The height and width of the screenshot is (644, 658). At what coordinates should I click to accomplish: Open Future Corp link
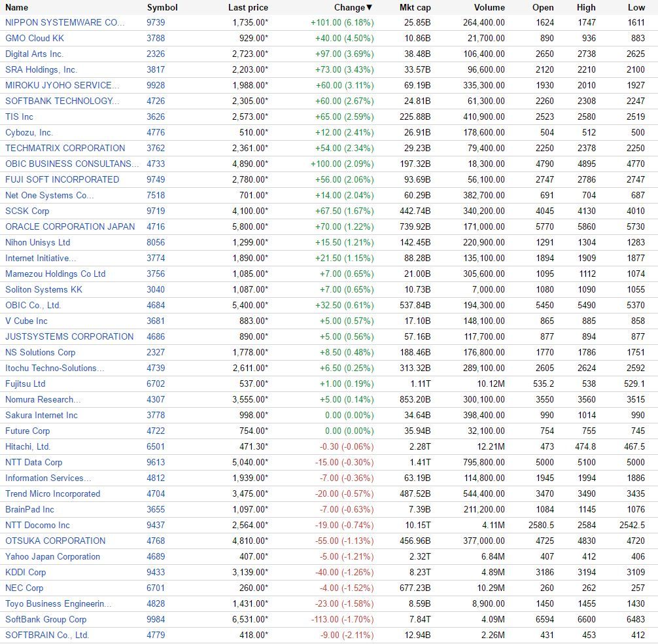tap(27, 431)
